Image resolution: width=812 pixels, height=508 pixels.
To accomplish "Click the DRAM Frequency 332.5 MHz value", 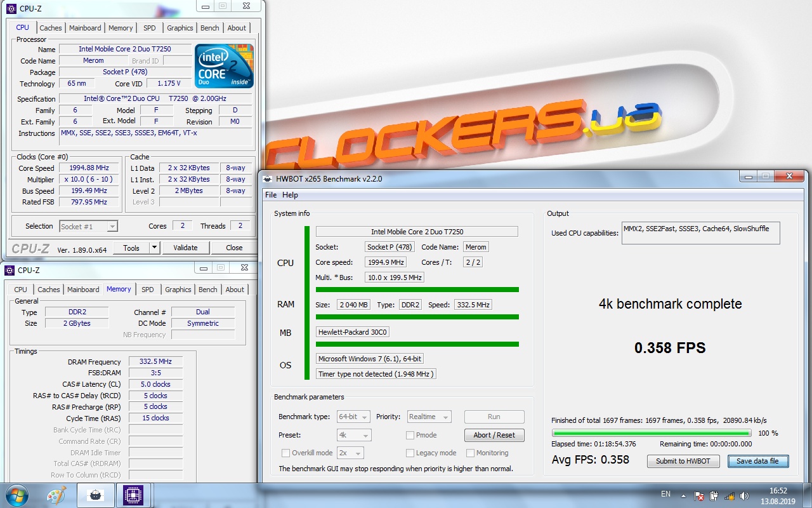I will click(155, 362).
